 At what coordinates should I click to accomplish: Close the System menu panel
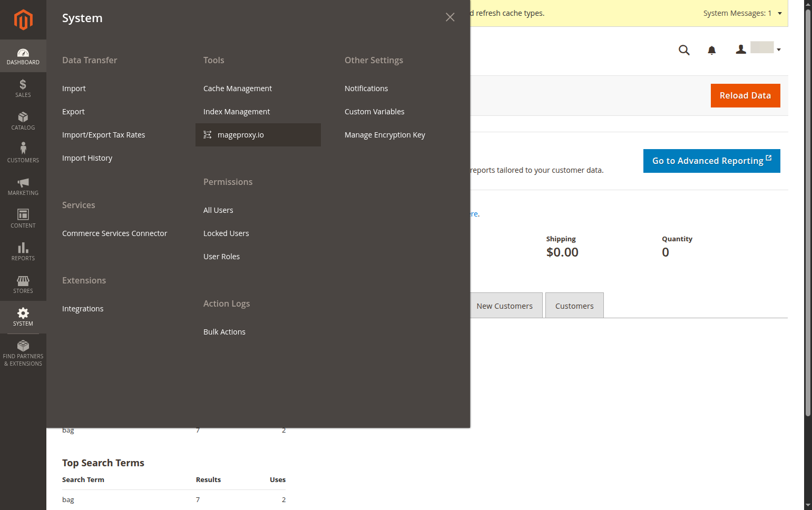(450, 17)
